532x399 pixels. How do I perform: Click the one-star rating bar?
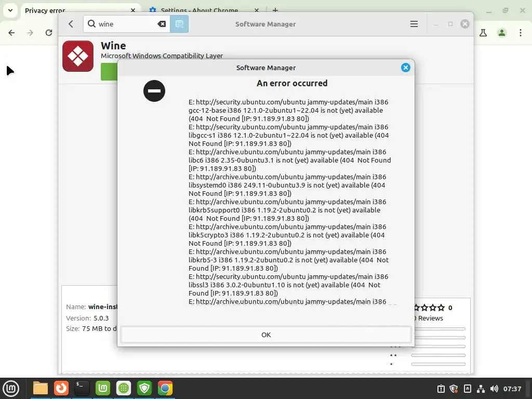coord(438,364)
